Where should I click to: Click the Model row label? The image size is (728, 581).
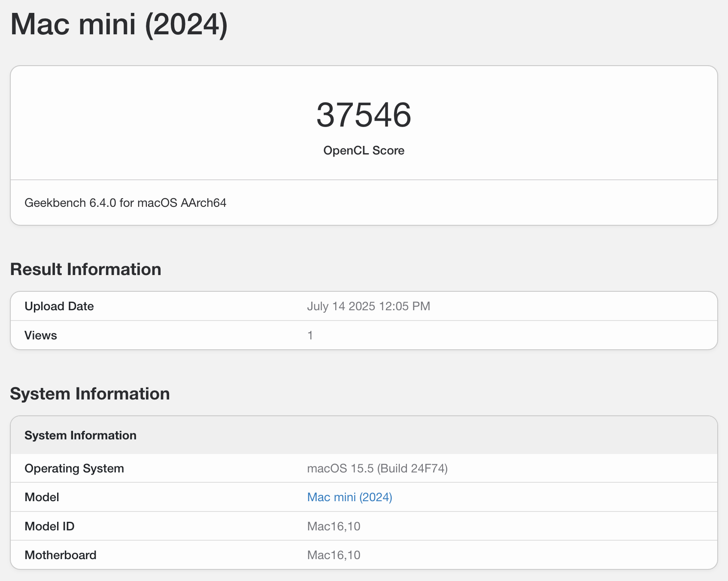tap(42, 497)
